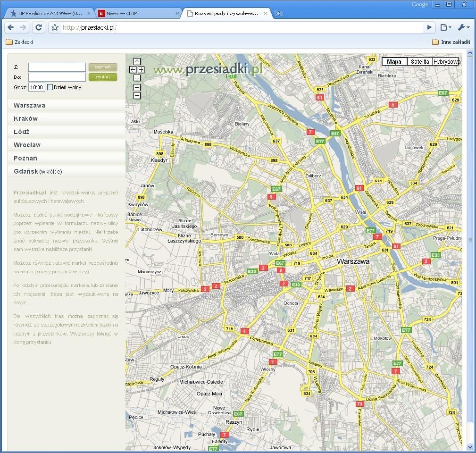
Task: Reload the page in browser
Action: (39, 27)
